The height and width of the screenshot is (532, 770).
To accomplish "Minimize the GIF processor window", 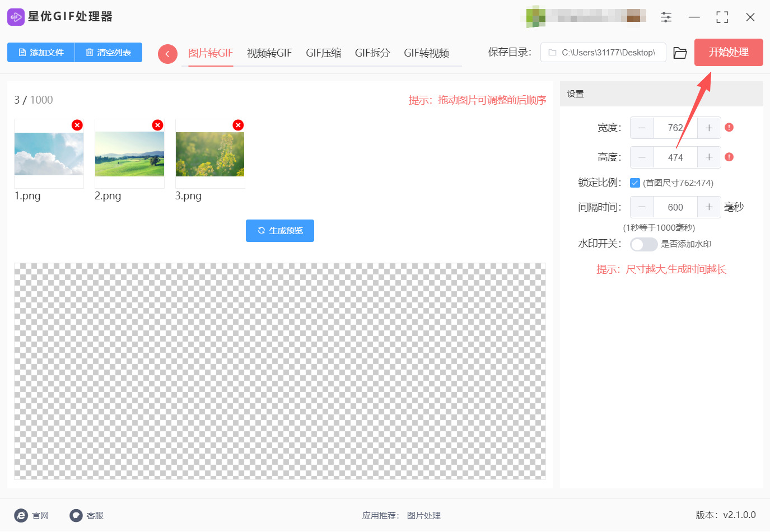I will point(694,17).
